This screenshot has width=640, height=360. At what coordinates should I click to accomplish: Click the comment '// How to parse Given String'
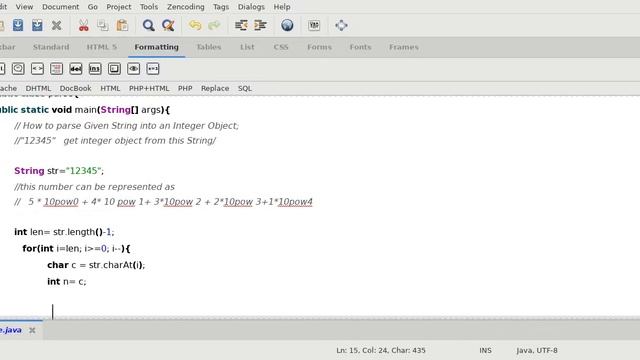[x=126, y=126]
